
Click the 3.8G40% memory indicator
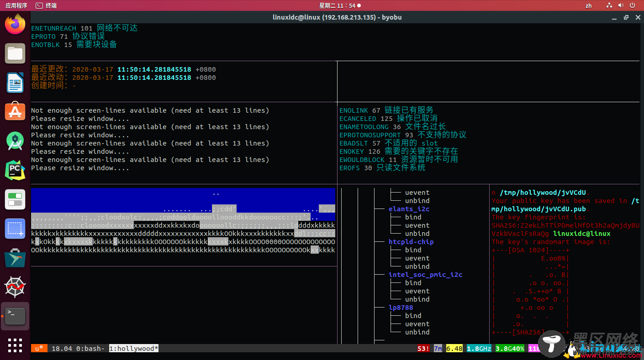(x=510, y=348)
